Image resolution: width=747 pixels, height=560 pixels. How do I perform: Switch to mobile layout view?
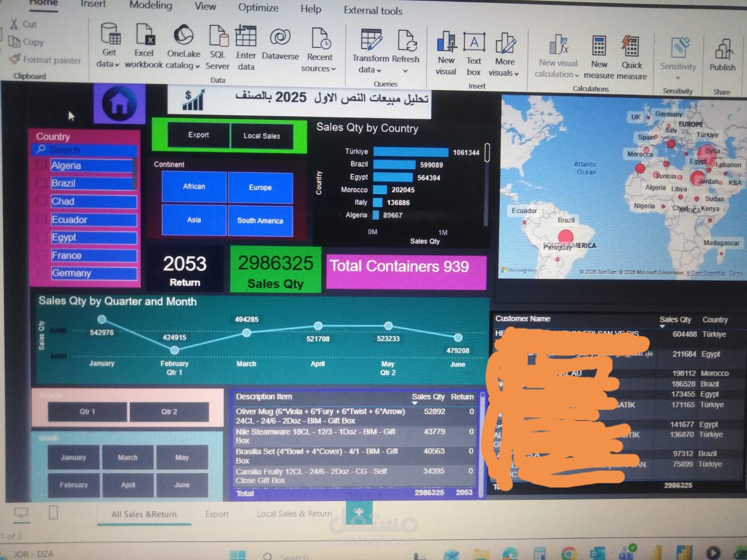[53, 513]
